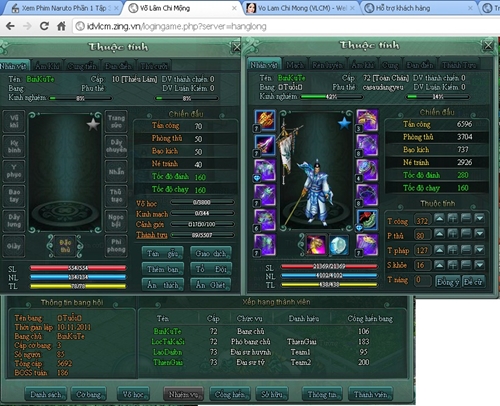Open the Võ học guild button

pos(133,394)
